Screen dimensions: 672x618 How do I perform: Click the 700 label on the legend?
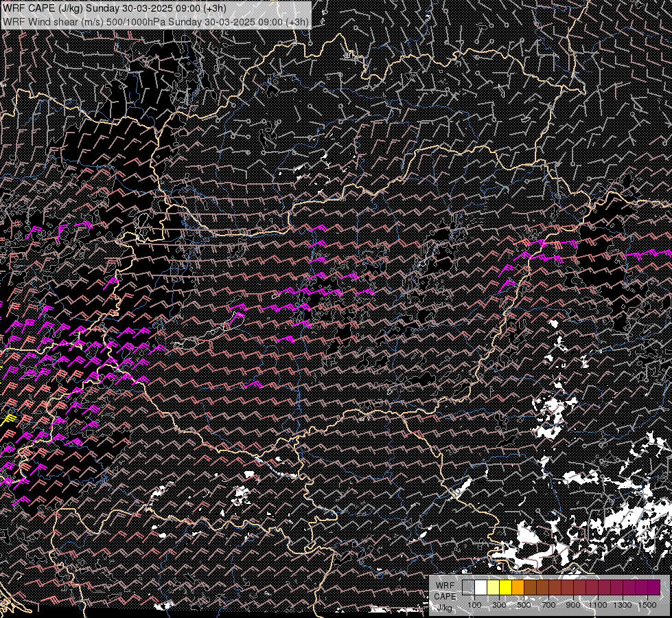548,605
